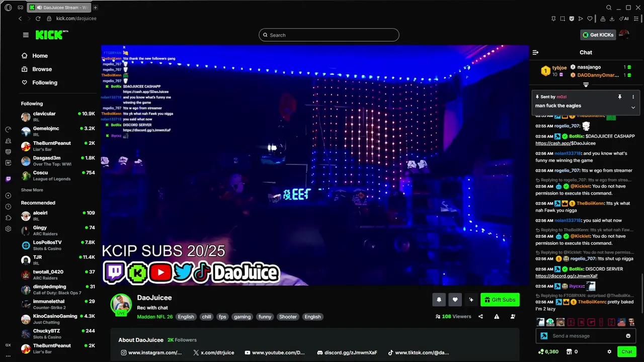644x362 pixels.
Task: Open aloeirl recommended channel
Action: click(x=58, y=216)
